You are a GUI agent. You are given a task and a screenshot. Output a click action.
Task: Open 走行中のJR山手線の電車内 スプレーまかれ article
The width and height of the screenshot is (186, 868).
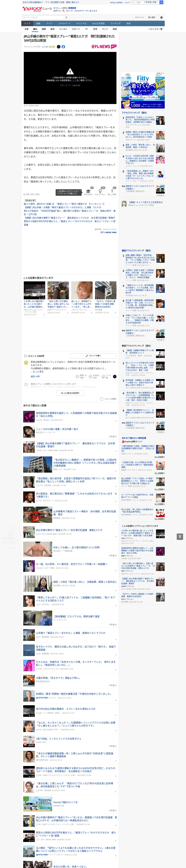(65, 709)
